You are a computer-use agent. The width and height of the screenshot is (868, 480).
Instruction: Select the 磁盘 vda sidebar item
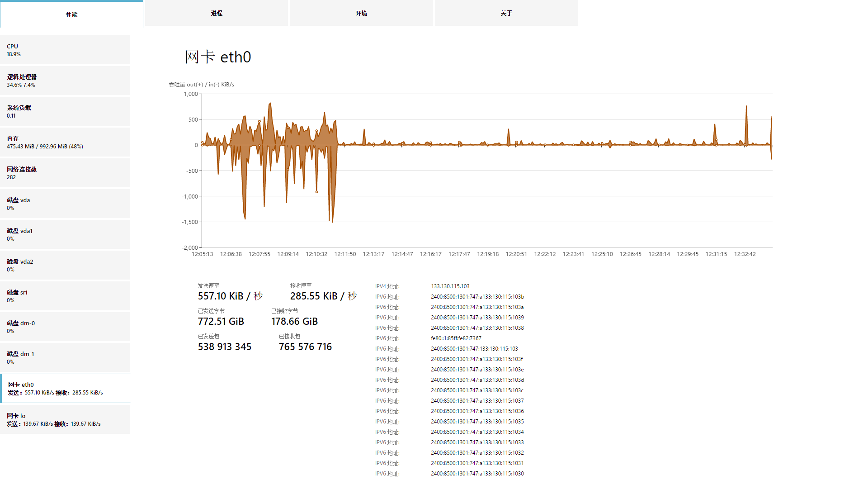click(65, 204)
